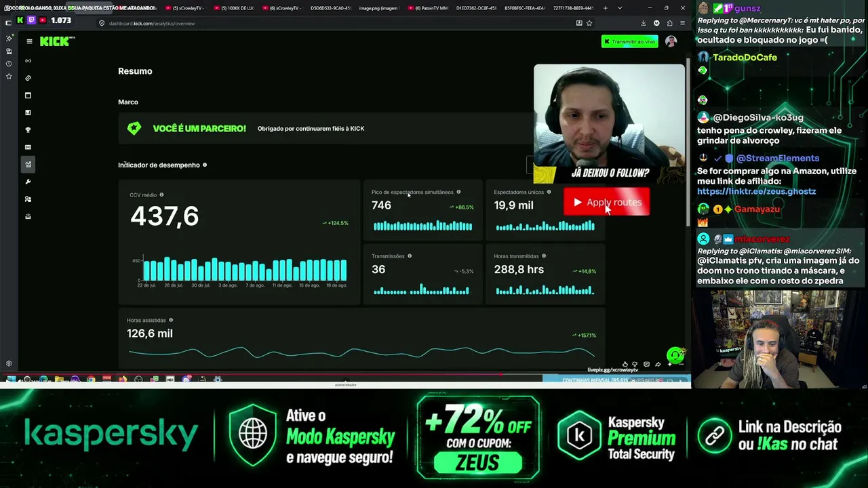Open the stream broadcast sidebar icon
The height and width of the screenshot is (488, 868).
28,61
